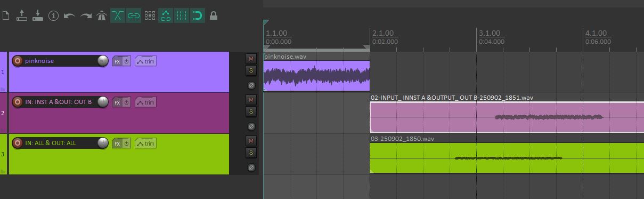The image size is (644, 199).
Task: Open trim envelope menu on pinknoise track
Action: 145,61
